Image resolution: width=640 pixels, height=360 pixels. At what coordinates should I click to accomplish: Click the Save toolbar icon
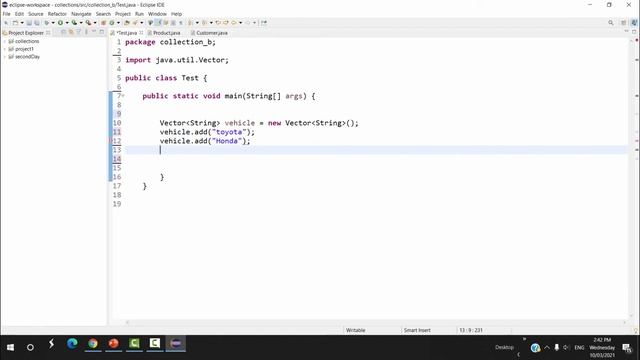pyautogui.click(x=29, y=23)
